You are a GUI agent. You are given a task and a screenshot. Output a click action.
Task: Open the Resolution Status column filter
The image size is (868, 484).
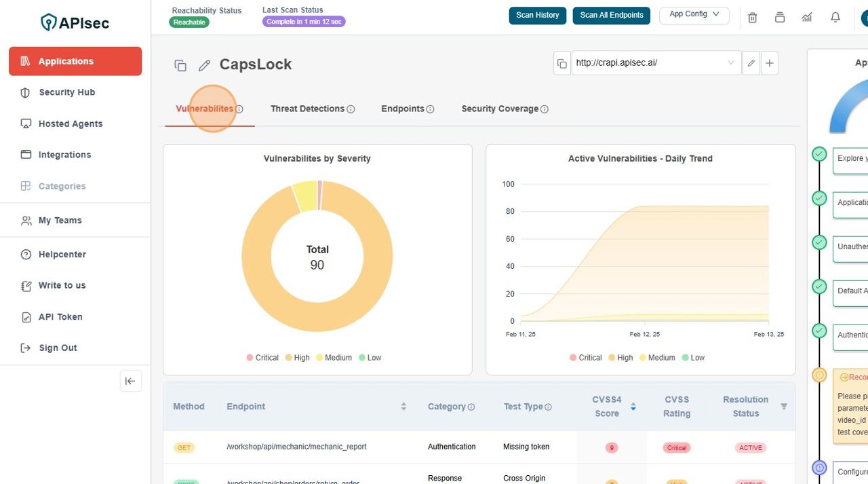(784, 407)
